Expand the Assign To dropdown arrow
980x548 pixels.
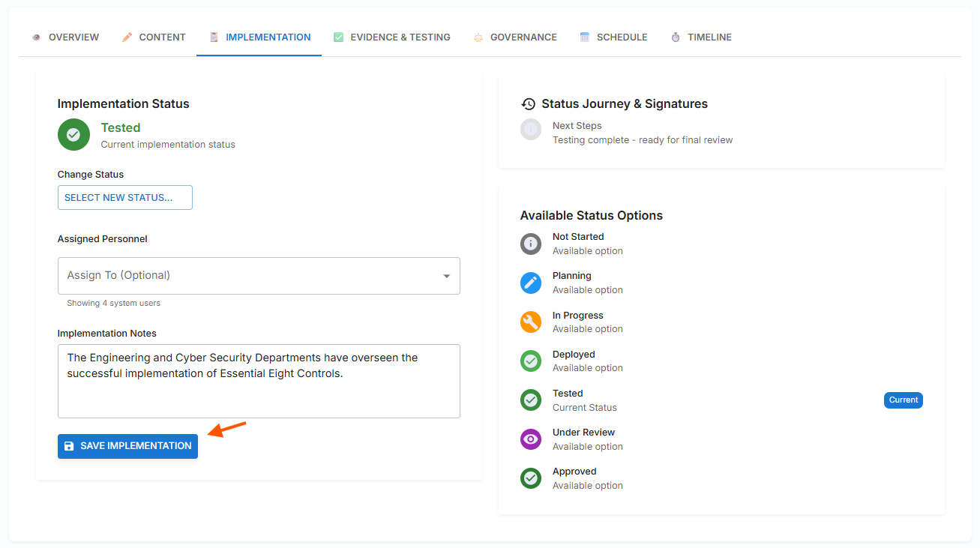point(447,276)
